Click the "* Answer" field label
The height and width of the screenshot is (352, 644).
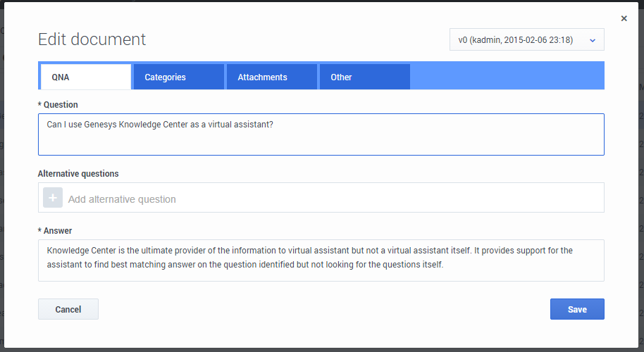55,230
